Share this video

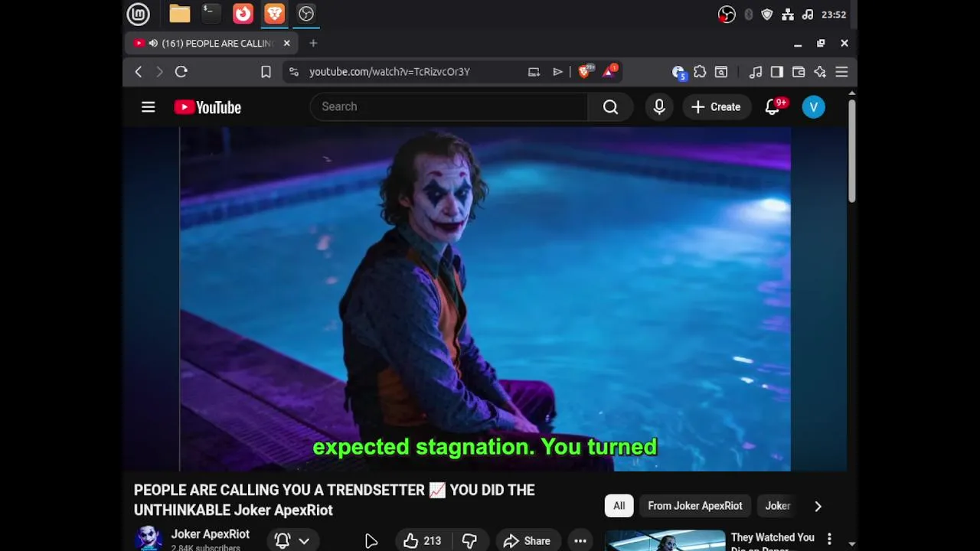tap(527, 541)
